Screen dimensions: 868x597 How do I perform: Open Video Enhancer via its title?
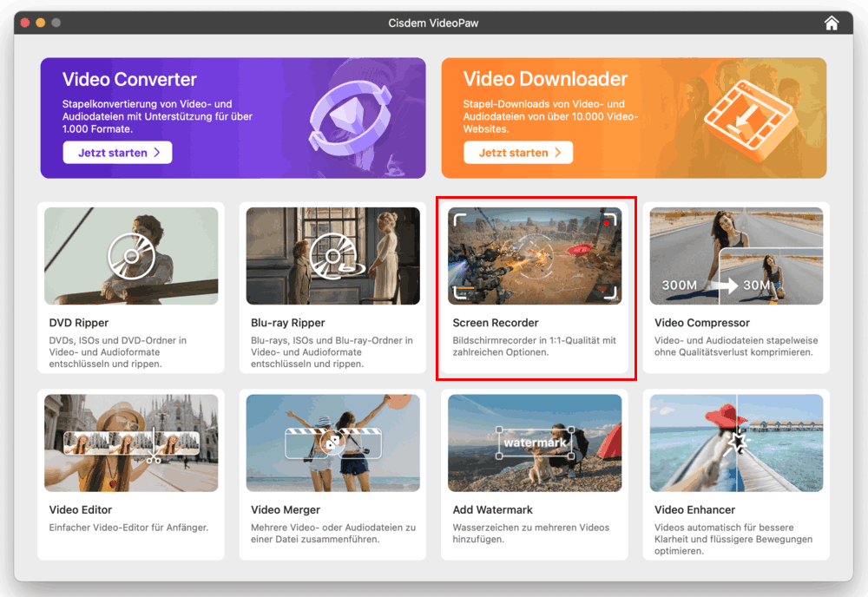click(694, 509)
